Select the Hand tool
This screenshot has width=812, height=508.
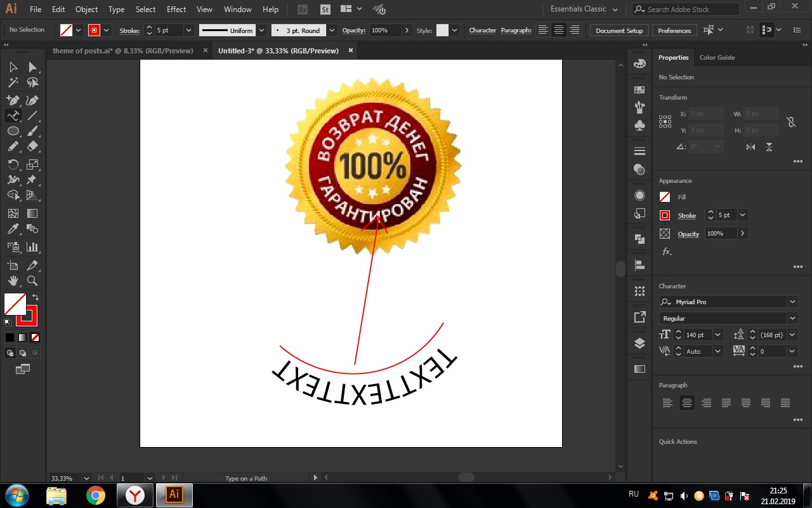point(13,281)
